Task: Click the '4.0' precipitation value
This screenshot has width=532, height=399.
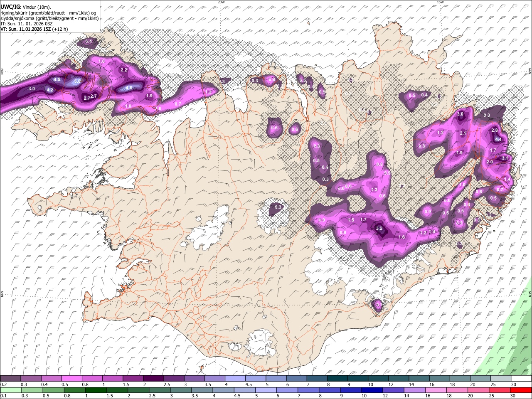Action: point(57,79)
